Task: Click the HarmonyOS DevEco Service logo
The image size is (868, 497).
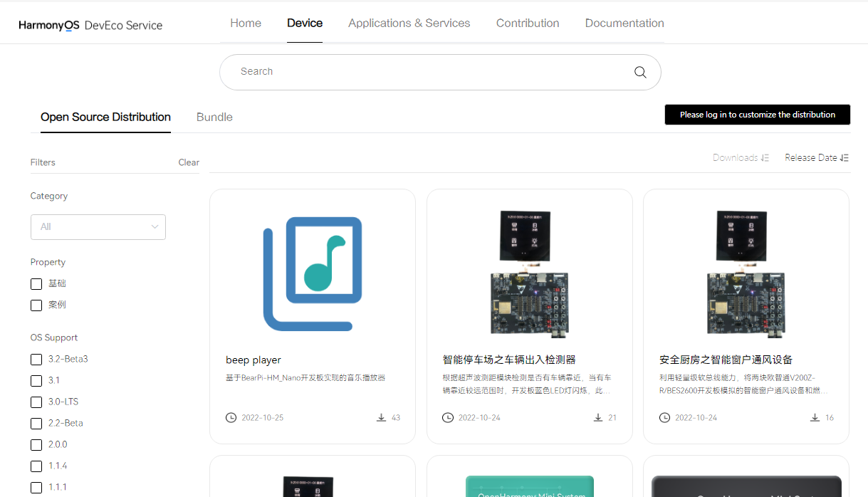Action: coord(90,25)
